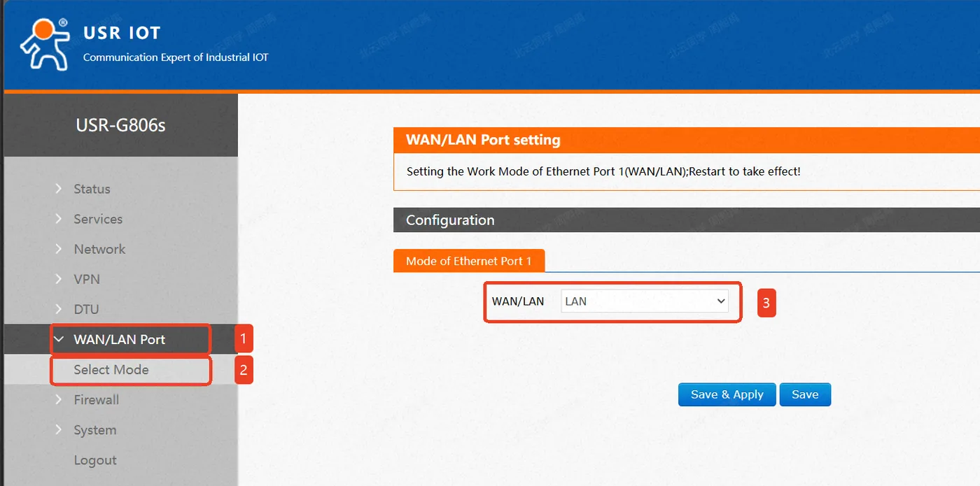980x486 pixels.
Task: Open the Network section
Action: coord(99,249)
